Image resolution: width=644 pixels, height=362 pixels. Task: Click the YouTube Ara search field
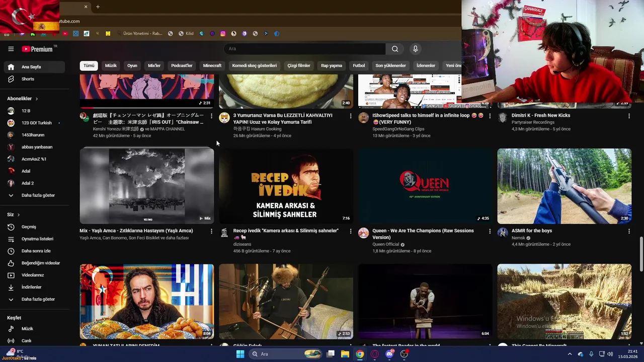pos(304,49)
